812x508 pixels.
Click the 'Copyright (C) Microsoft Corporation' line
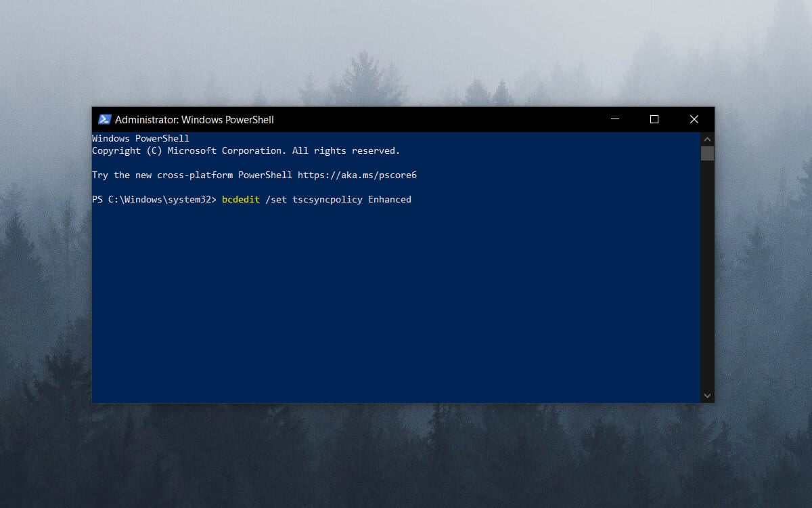pyautogui.click(x=246, y=150)
